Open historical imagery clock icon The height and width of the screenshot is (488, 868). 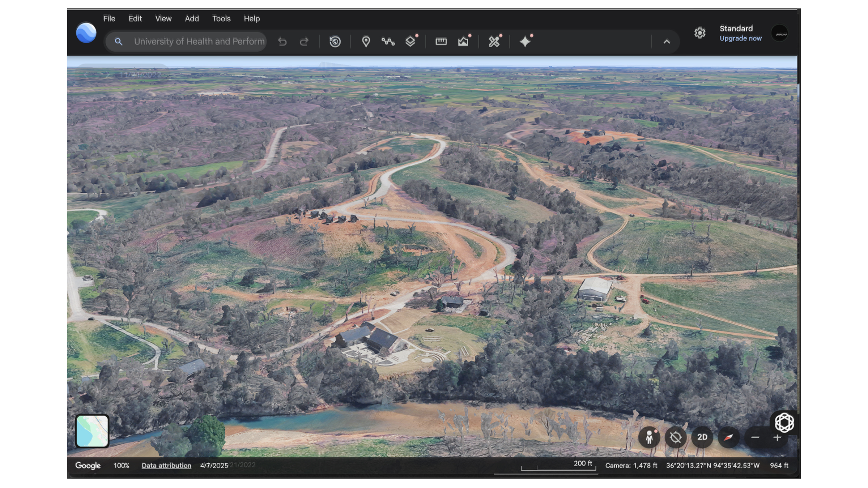(335, 42)
